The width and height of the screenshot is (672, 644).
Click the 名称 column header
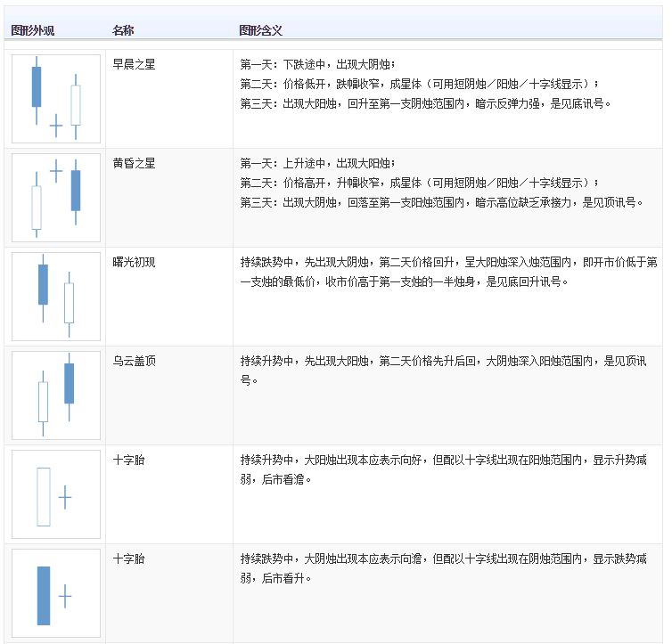tap(123, 30)
